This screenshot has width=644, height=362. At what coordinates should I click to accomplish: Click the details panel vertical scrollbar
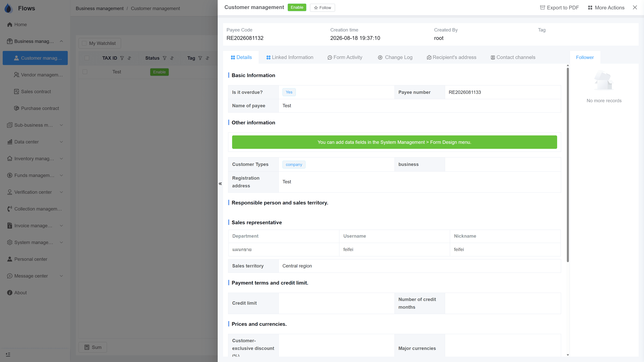[x=568, y=165]
